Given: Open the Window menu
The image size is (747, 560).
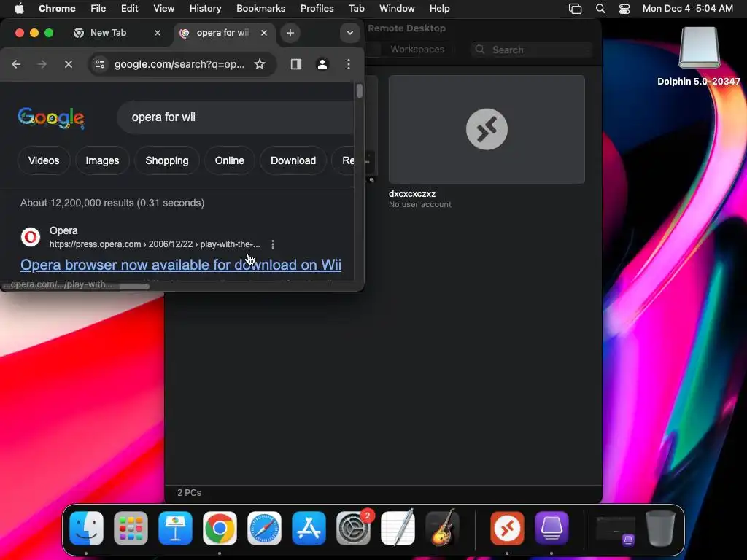Looking at the screenshot, I should click(397, 9).
